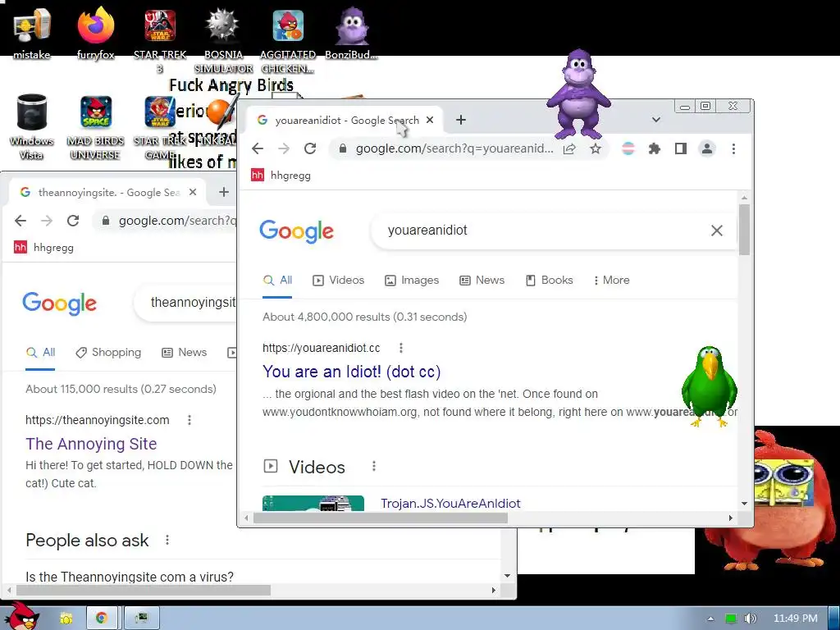Open the BonziBuddy desktop shortcut icon
This screenshot has width=840, height=630.
(351, 32)
